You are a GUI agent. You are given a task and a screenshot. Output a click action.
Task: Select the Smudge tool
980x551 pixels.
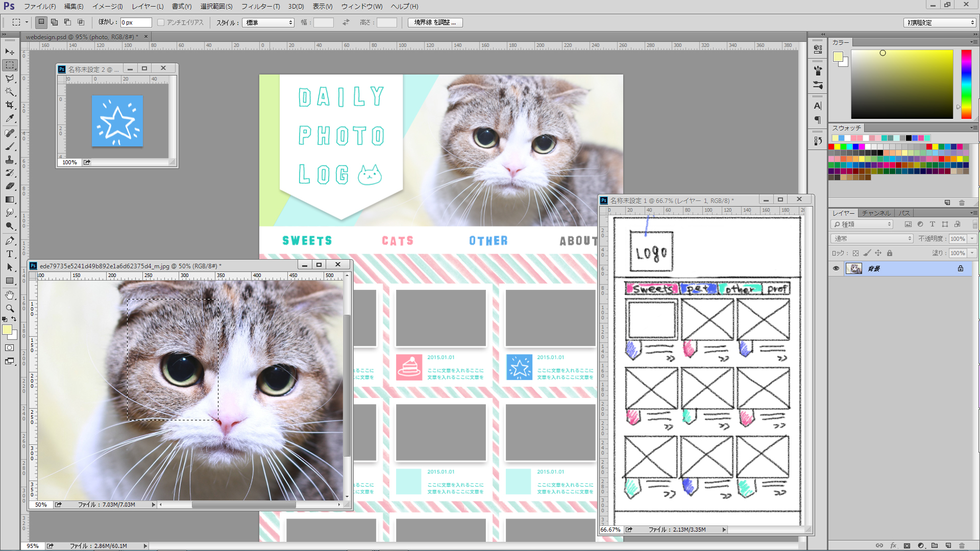10,213
